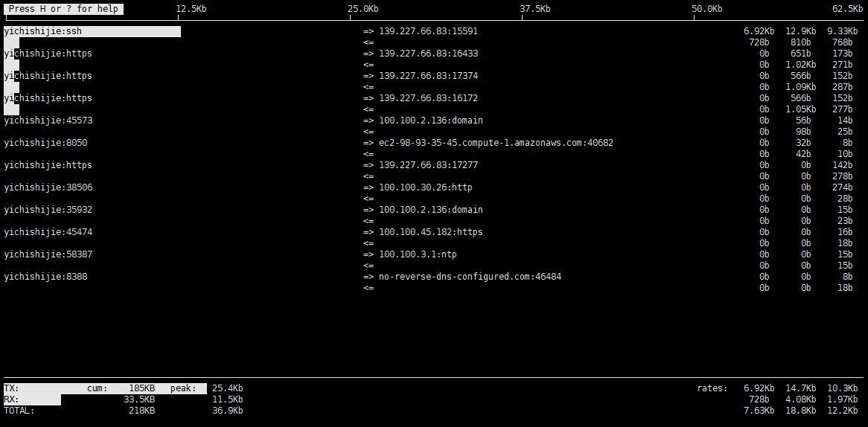Select the yichishijie:45573 source entry

(x=48, y=121)
